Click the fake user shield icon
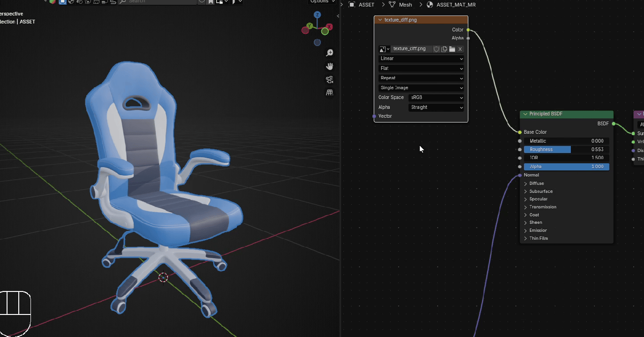644x337 pixels. point(436,49)
